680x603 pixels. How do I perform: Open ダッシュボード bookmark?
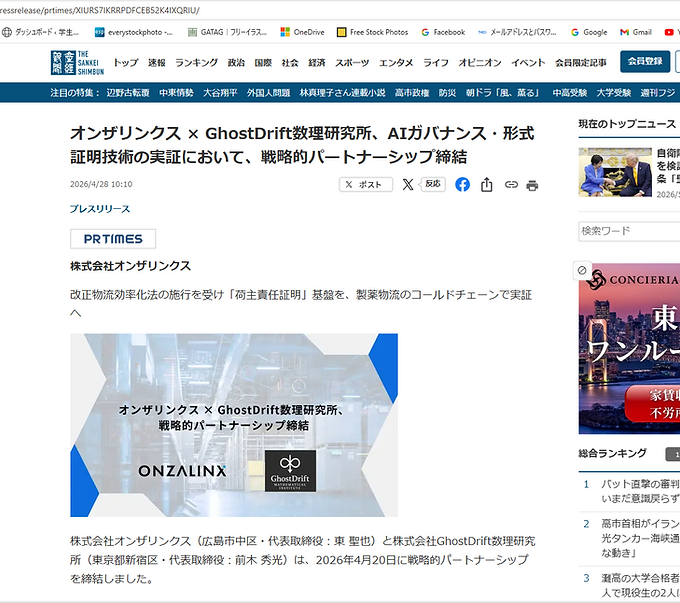coord(40,32)
